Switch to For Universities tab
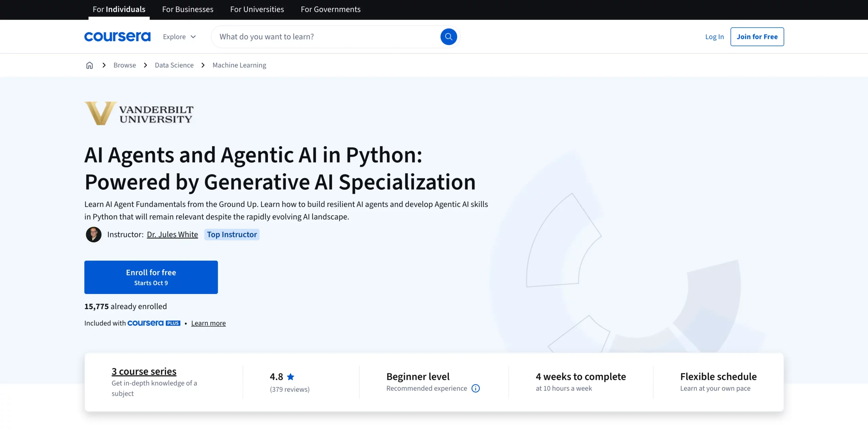Viewport: 868px width, 429px height. pos(257,10)
